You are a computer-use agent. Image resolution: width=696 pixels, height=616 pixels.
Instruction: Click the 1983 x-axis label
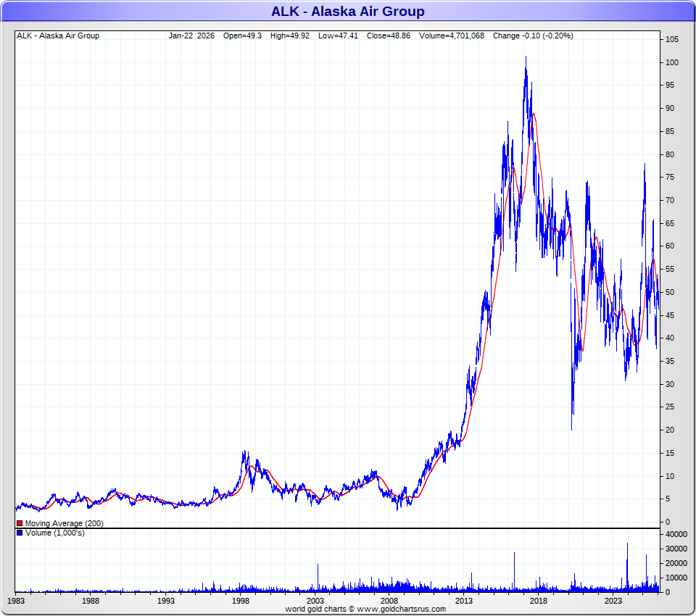pos(16,601)
